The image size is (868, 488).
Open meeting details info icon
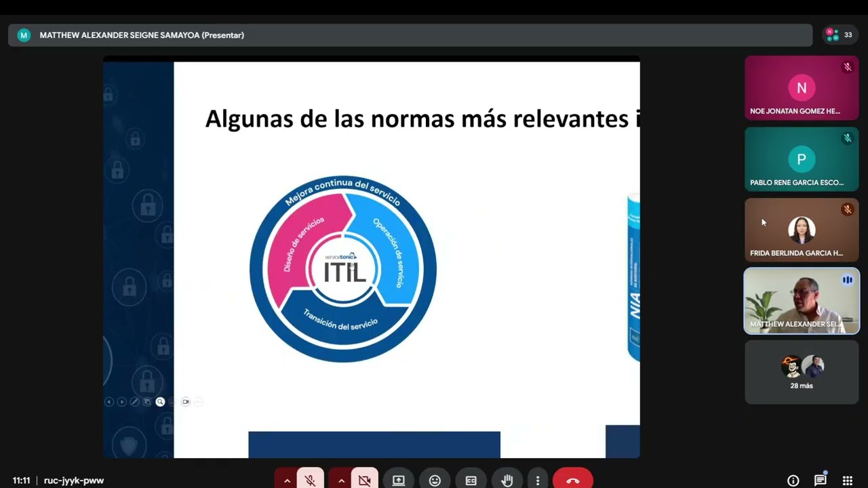[793, 481]
